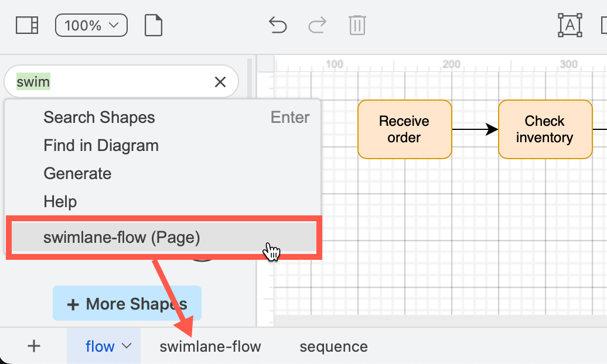Screen dimensions: 607x364
Task: Open the zoom level dropdown
Action: pos(91,25)
